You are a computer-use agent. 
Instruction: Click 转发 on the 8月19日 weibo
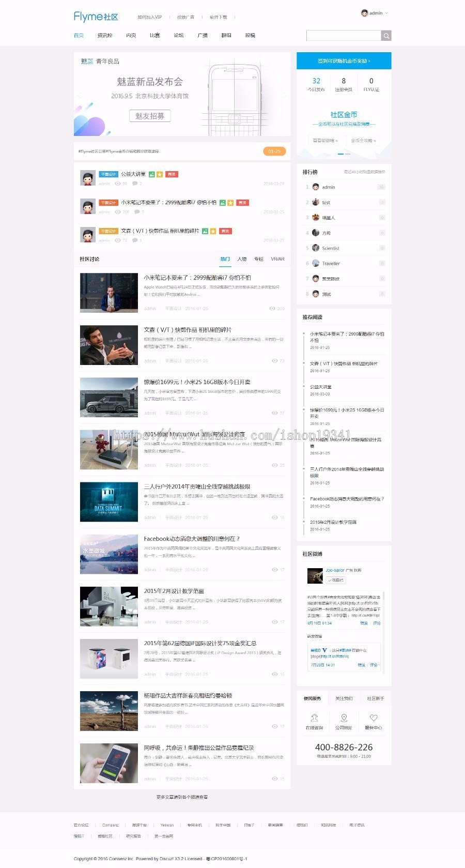point(364,623)
